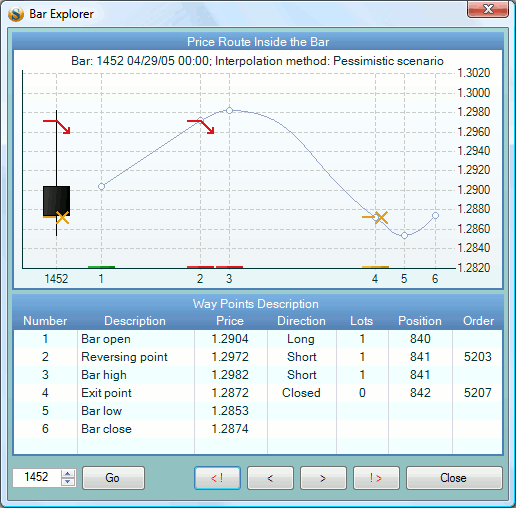Click the Bar open point on curve

click(102, 186)
